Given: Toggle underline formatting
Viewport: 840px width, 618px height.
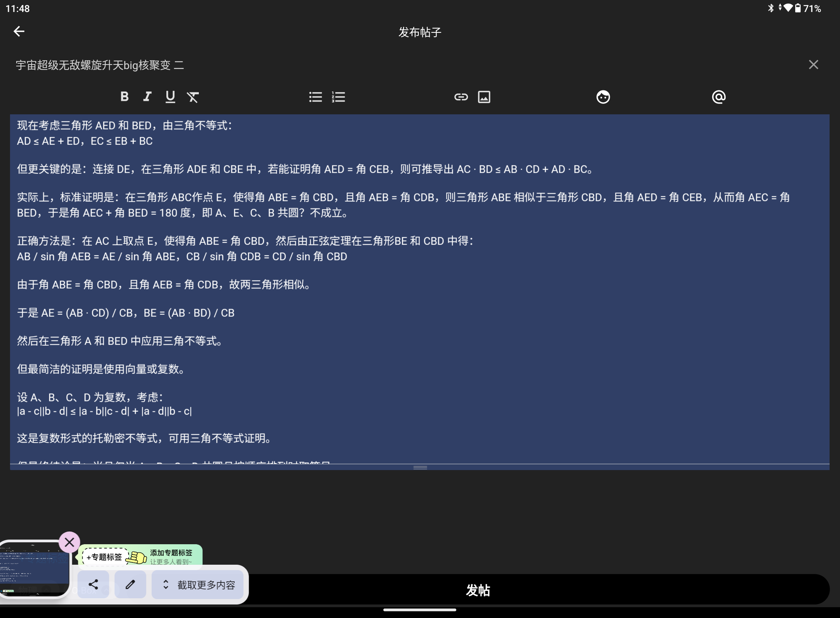Looking at the screenshot, I should [170, 97].
